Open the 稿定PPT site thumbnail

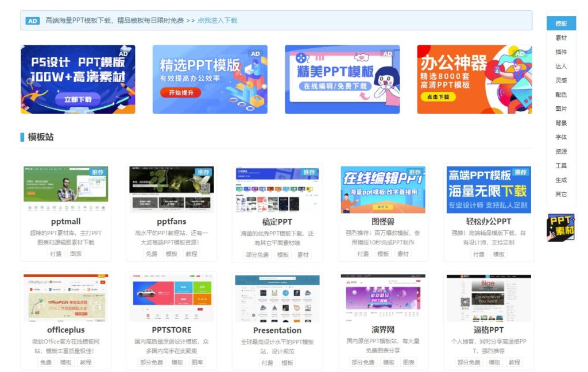pyautogui.click(x=277, y=190)
